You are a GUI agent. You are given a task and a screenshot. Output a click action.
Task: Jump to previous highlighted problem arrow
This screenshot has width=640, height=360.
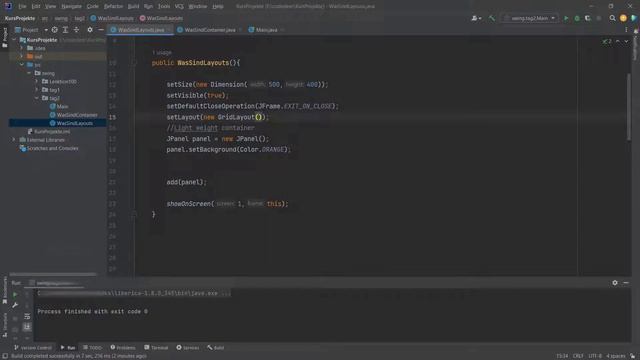[618, 41]
